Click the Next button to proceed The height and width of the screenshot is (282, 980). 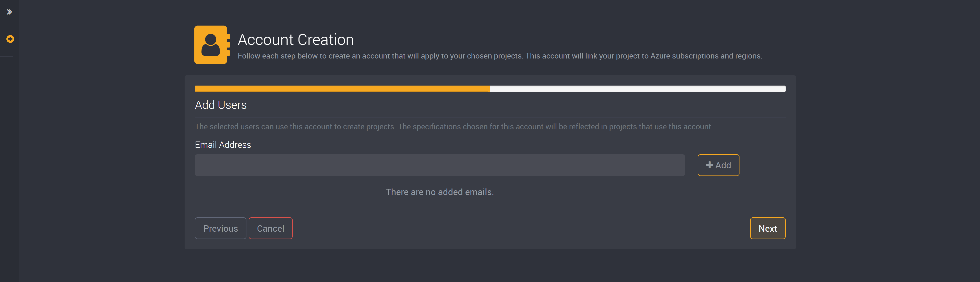tap(768, 228)
